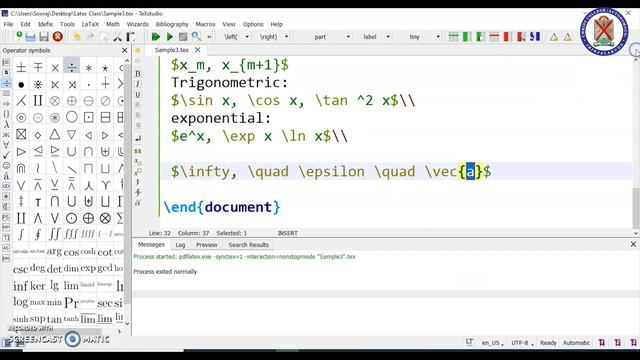
Task: Click the UTF-8 encoding status entry
Action: pos(521,343)
